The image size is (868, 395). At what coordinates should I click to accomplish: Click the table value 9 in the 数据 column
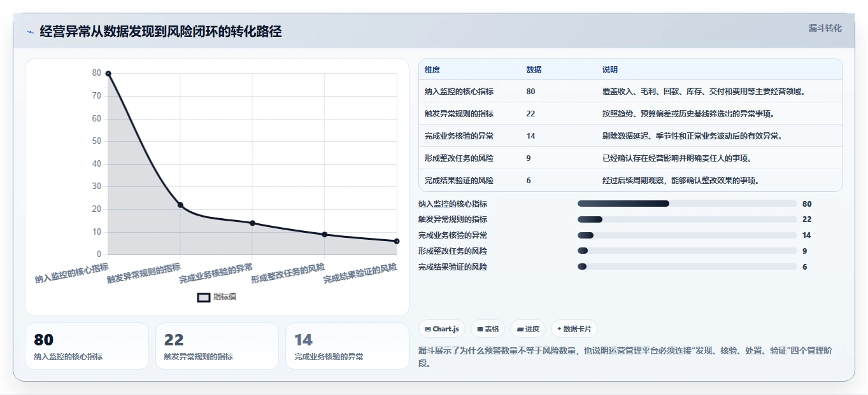point(529,158)
